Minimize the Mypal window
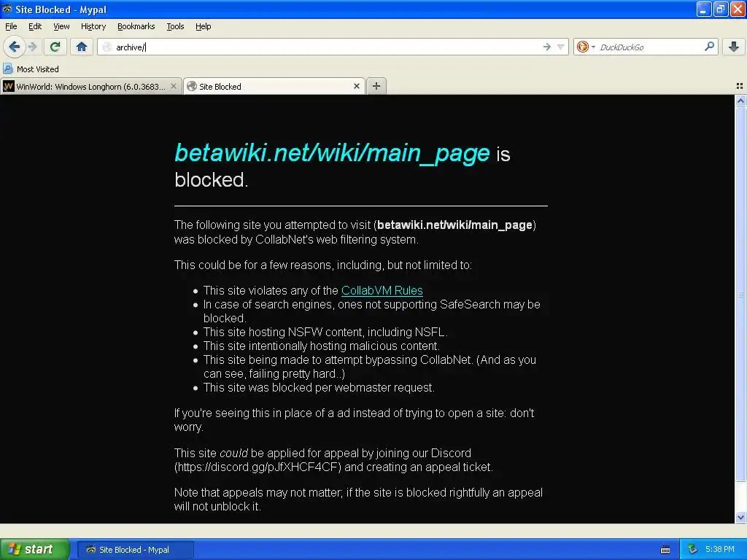Viewport: 747px width, 560px height. (704, 9)
